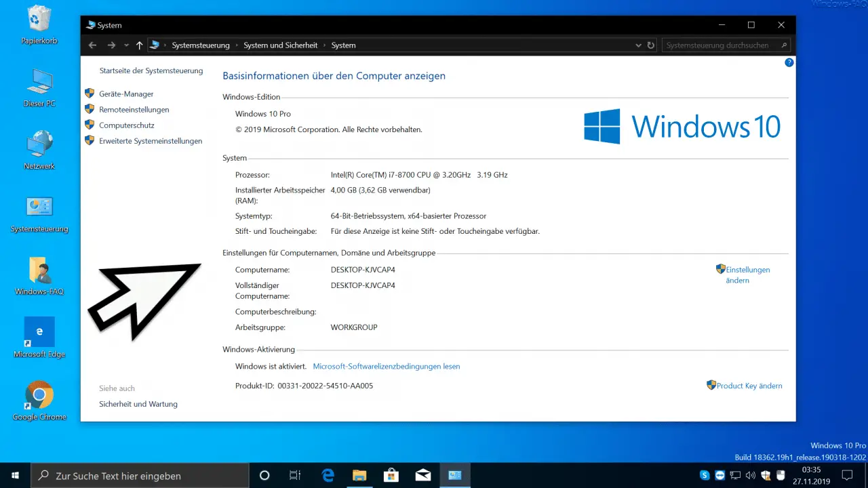Open Sicherheit und Wartung
The height and width of the screenshot is (488, 868).
[x=138, y=404]
